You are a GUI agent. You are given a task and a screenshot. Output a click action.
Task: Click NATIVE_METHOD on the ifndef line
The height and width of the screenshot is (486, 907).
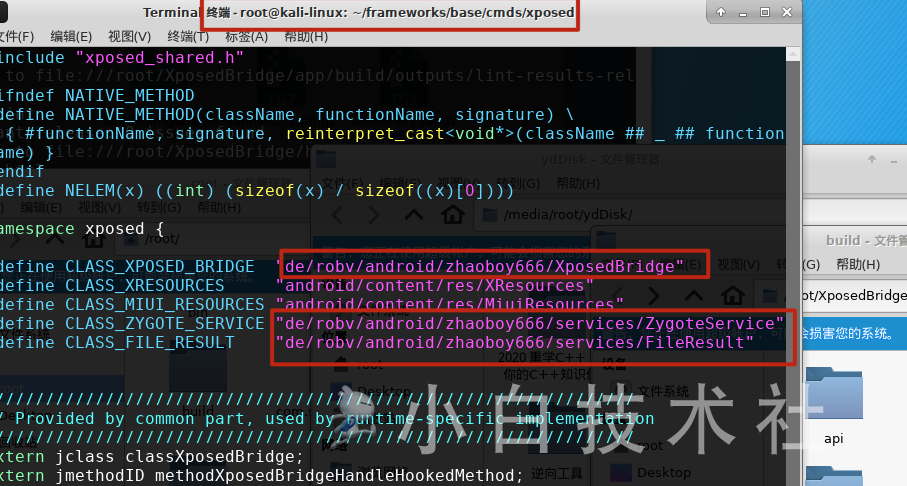tap(130, 95)
